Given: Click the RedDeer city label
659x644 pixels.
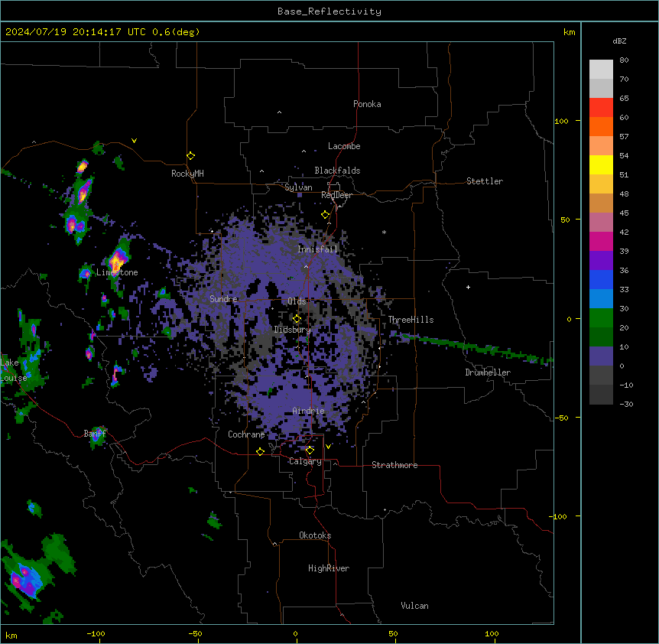Looking at the screenshot, I should [x=336, y=194].
